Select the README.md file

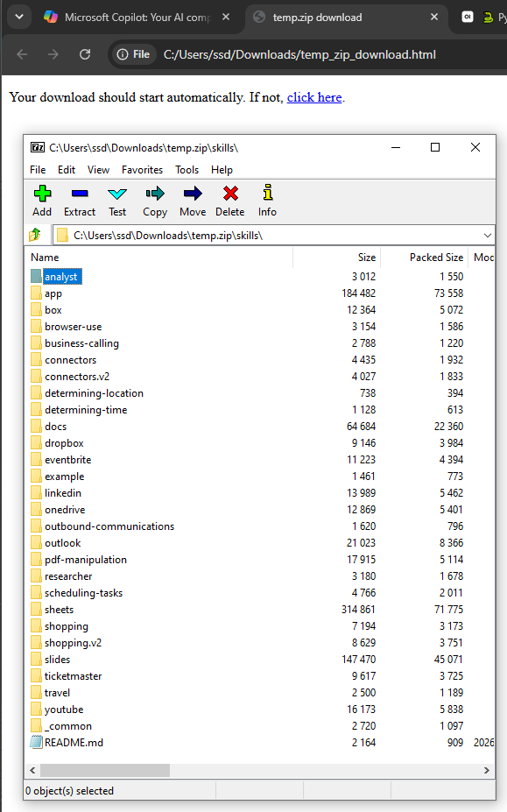[74, 743]
